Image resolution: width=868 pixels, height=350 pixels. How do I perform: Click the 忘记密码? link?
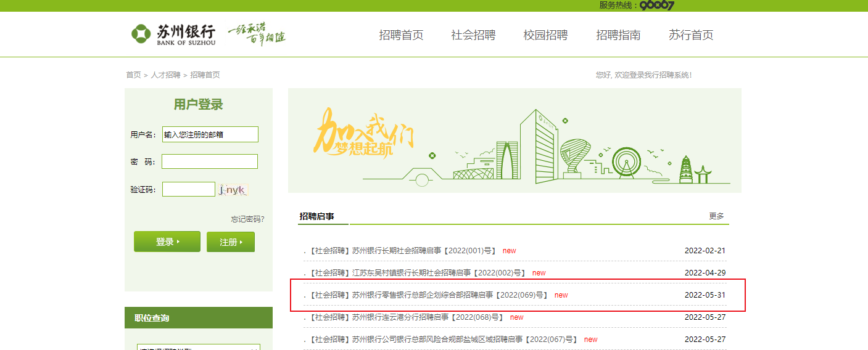[248, 219]
